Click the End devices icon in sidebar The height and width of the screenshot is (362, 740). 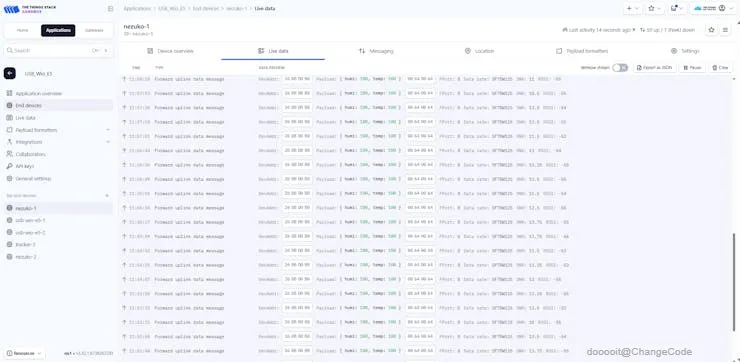click(9, 105)
